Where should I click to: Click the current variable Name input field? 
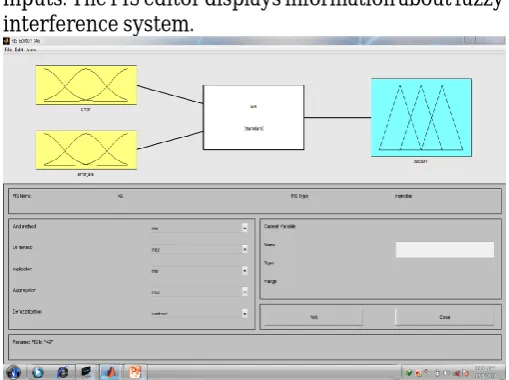445,250
